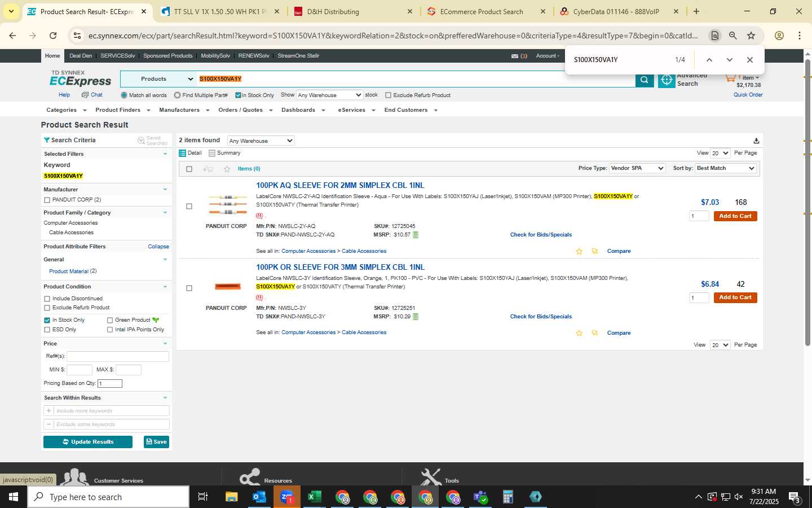The height and width of the screenshot is (508, 812).
Task: Select Find Multiple Part# radio button
Action: point(177,95)
